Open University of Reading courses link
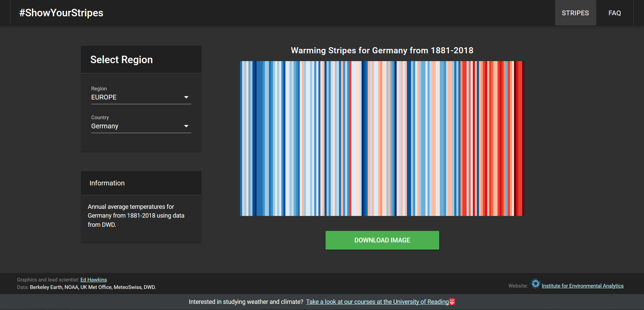644x310 pixels. coord(377,302)
